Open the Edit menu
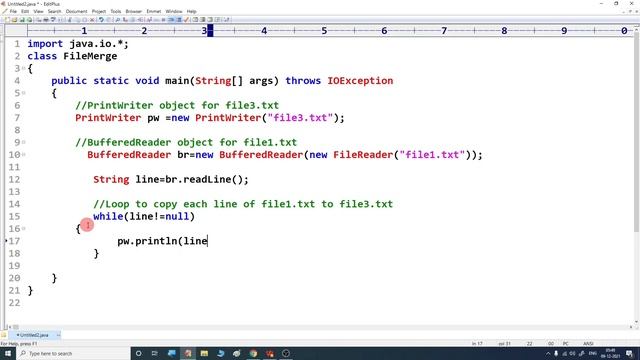Image resolution: width=640 pixels, height=360 pixels. pyautogui.click(x=25, y=11)
